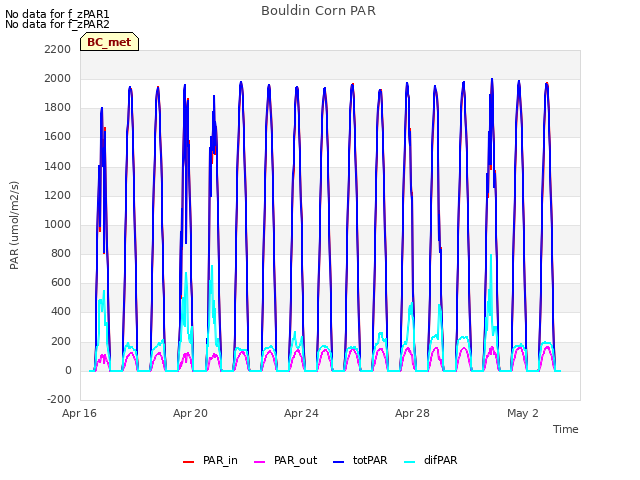Click the 200 y-axis tick label
Viewport: 640px width, 480px height.
coord(61,342)
